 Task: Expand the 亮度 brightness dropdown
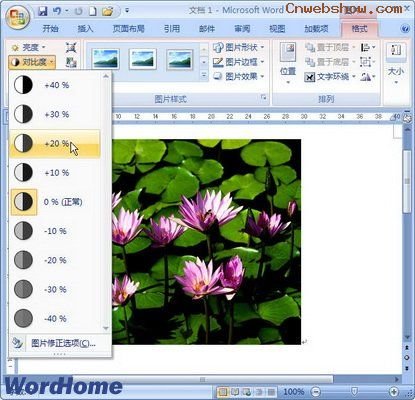pos(28,48)
